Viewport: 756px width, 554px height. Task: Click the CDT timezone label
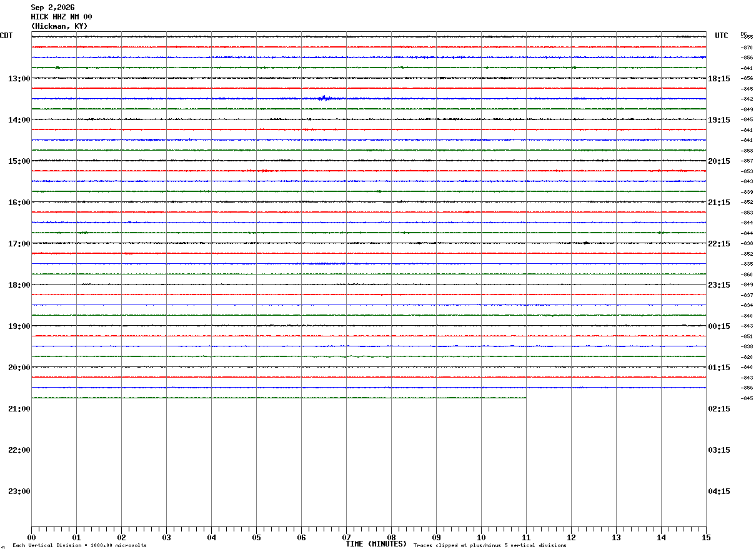[x=6, y=36]
